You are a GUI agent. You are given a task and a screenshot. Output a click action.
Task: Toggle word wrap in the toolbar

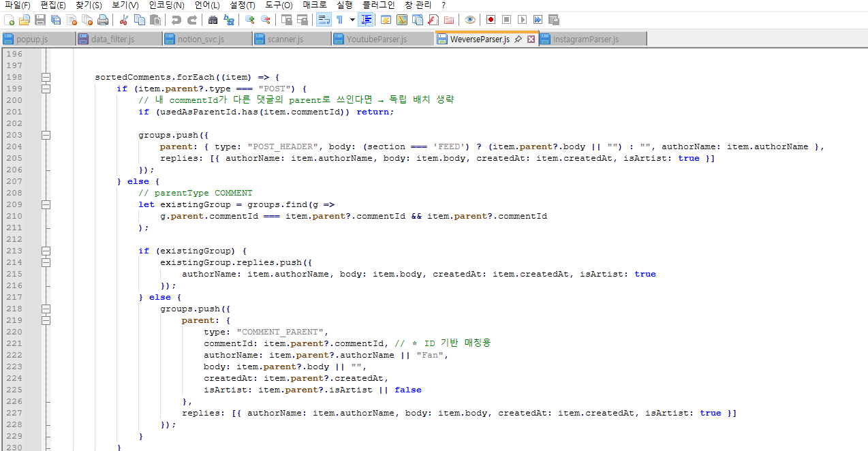(324, 20)
